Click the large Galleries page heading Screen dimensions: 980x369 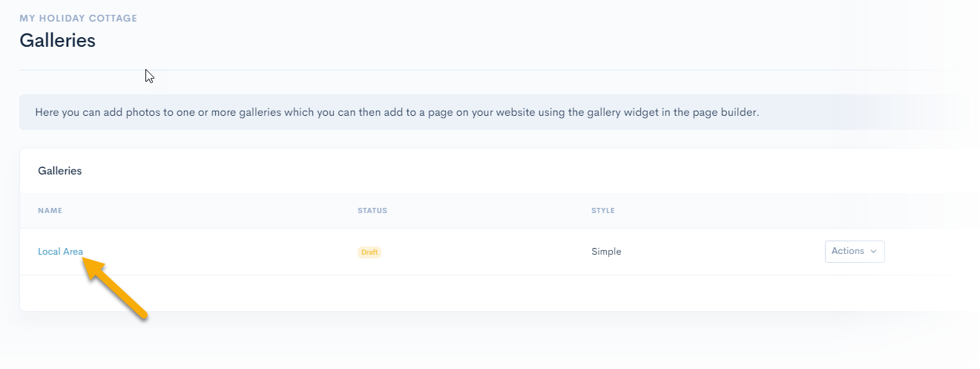(57, 40)
